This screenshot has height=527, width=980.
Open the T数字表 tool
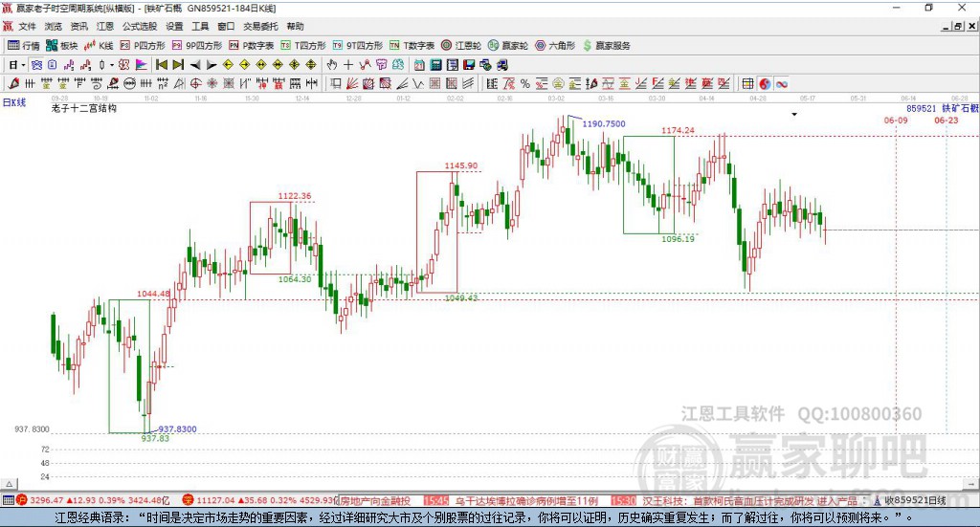(x=412, y=45)
